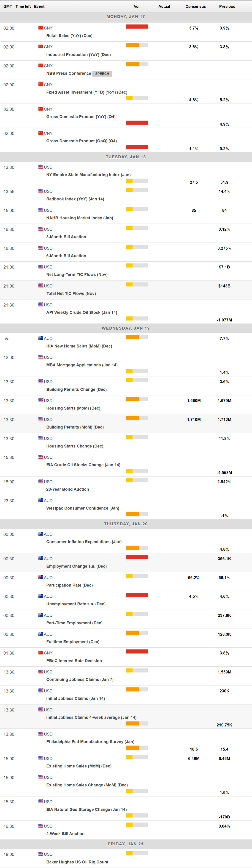
Task: Click the Consensus column header
Action: click(195, 6)
